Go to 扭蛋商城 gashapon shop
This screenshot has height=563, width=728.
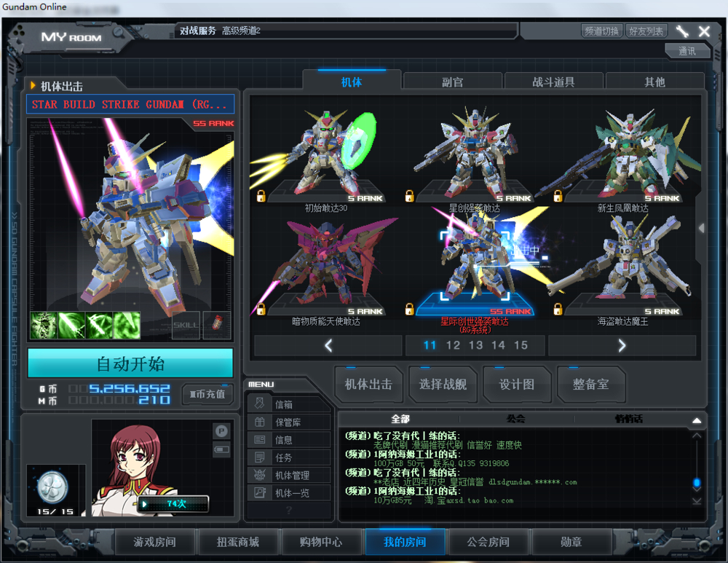[x=238, y=542]
